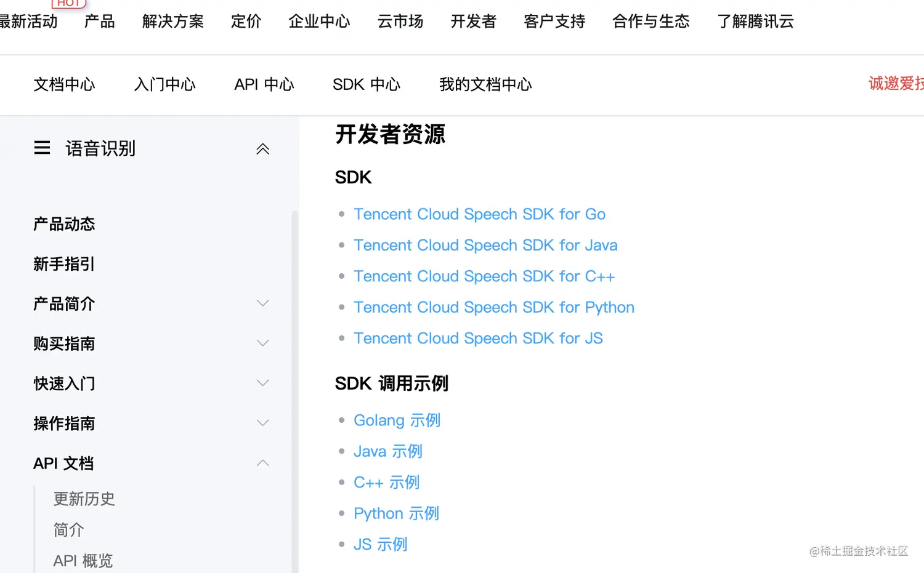
Task: Open Tencent Cloud Speech SDK for Go link
Action: [x=479, y=214]
